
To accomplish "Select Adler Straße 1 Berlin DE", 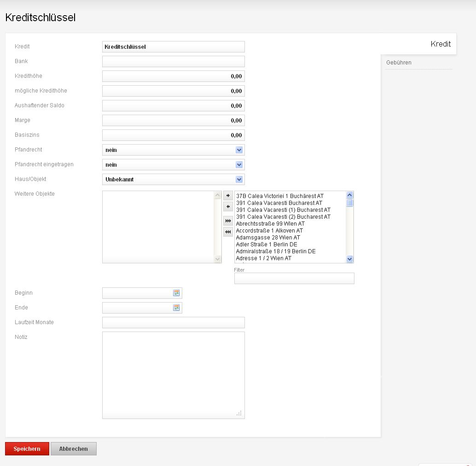I will (267, 245).
